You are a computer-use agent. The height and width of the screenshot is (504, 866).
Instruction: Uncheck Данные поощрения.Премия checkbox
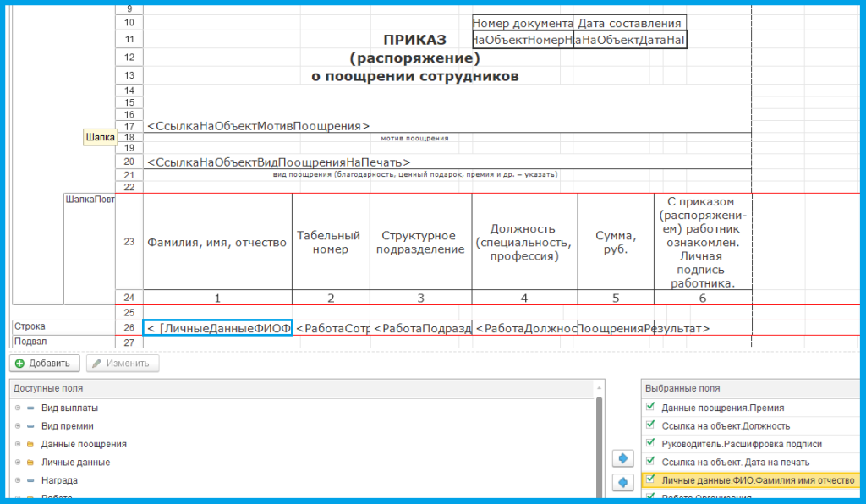click(649, 408)
